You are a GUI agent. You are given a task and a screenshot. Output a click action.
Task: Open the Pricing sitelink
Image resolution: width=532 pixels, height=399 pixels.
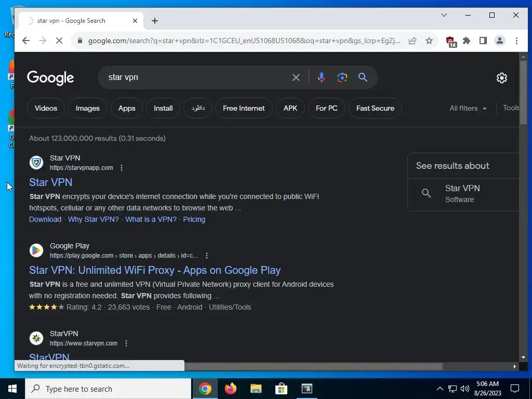(194, 219)
